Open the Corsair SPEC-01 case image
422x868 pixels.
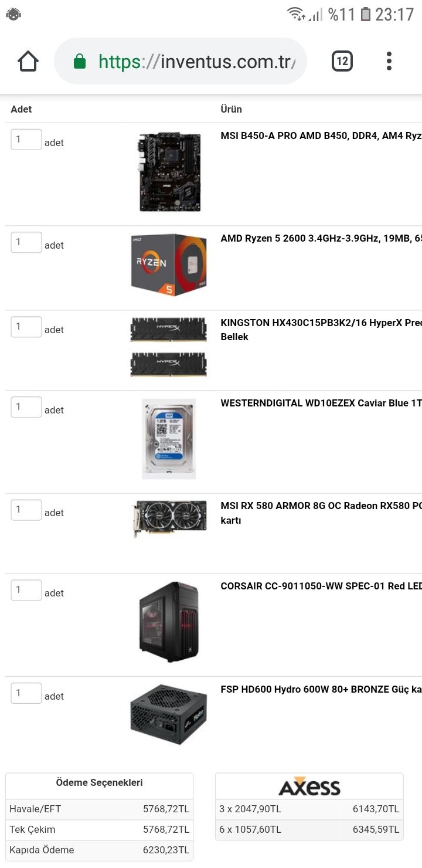click(169, 622)
